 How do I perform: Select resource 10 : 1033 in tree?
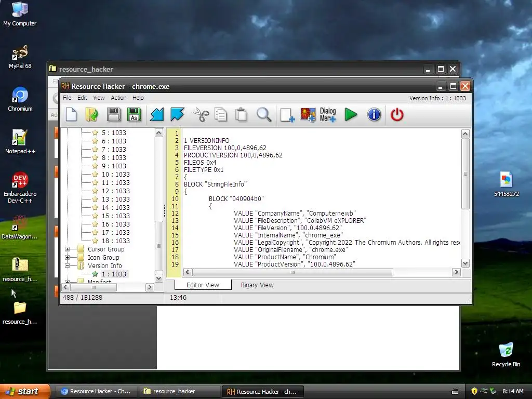tap(115, 175)
